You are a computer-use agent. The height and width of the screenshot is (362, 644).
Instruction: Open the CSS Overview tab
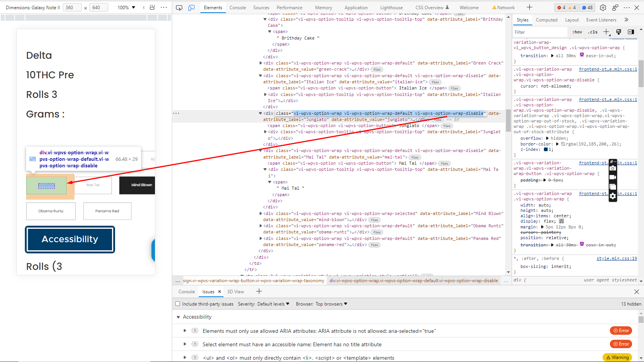pyautogui.click(x=432, y=8)
